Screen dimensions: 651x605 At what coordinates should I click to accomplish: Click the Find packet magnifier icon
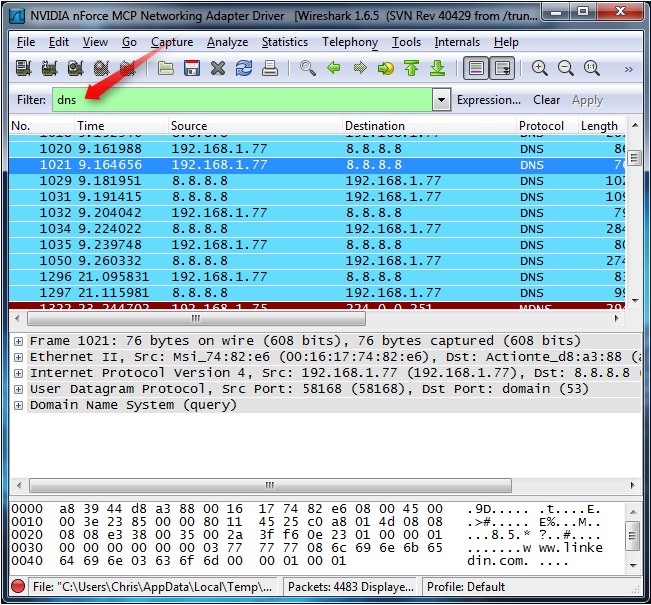pyautogui.click(x=308, y=69)
